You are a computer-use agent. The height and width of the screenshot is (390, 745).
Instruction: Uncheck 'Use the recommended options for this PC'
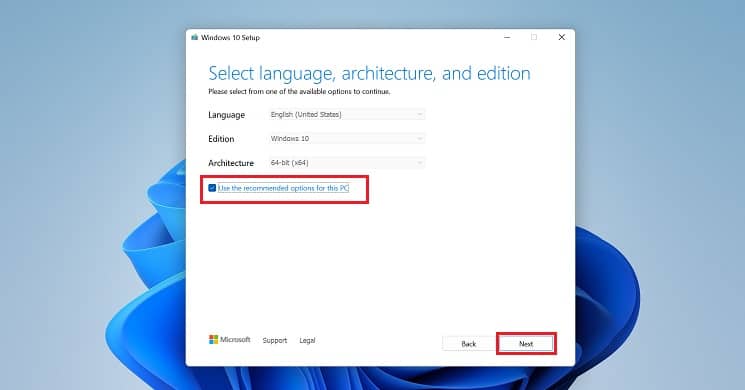(212, 188)
